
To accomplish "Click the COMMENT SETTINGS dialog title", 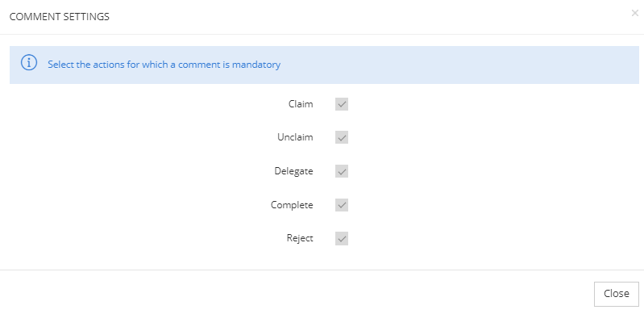I will click(x=60, y=17).
